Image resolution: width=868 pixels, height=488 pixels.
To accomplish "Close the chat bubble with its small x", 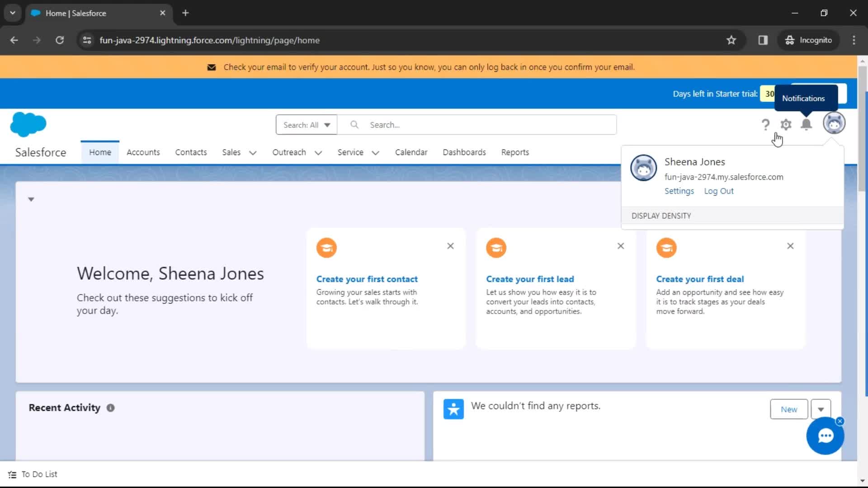I will point(840,421).
